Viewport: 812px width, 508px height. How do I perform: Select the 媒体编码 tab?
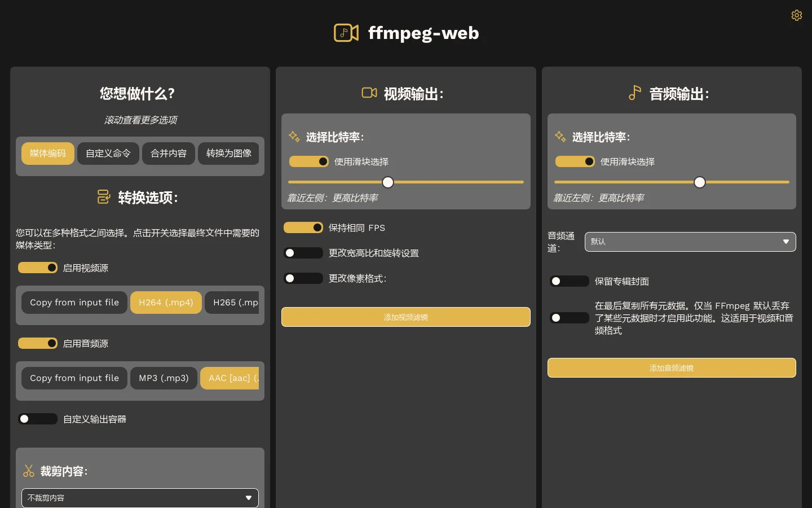48,154
